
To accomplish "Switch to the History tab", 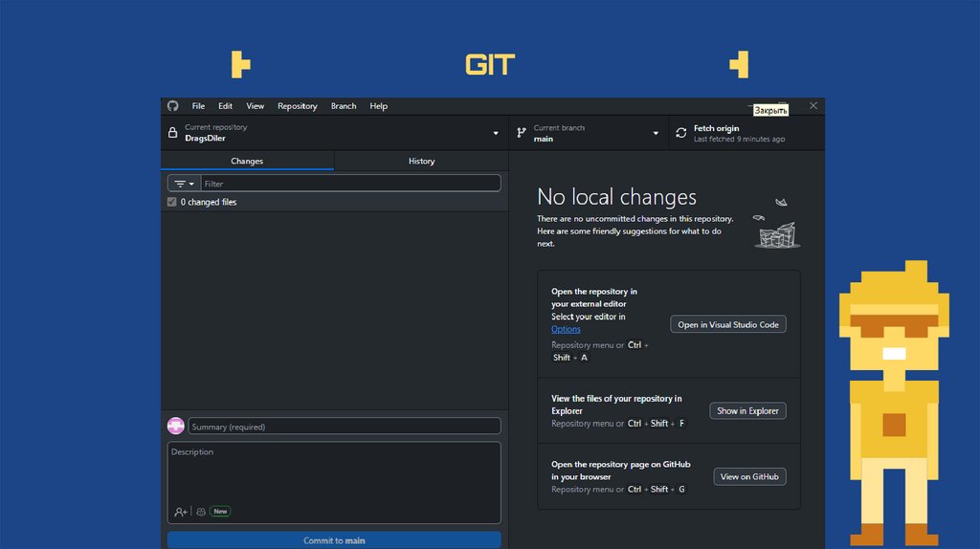I will pos(421,161).
